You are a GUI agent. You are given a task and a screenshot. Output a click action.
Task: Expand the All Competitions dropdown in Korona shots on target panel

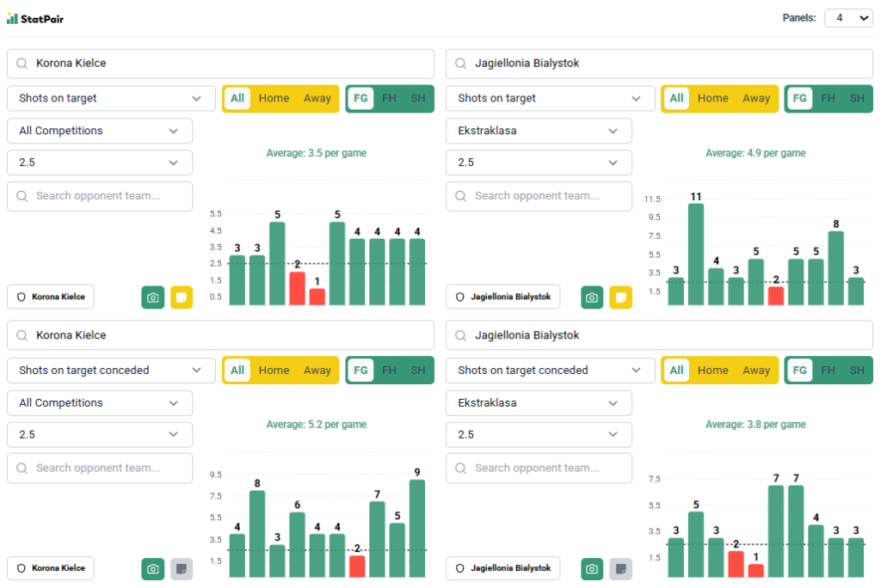tap(100, 132)
